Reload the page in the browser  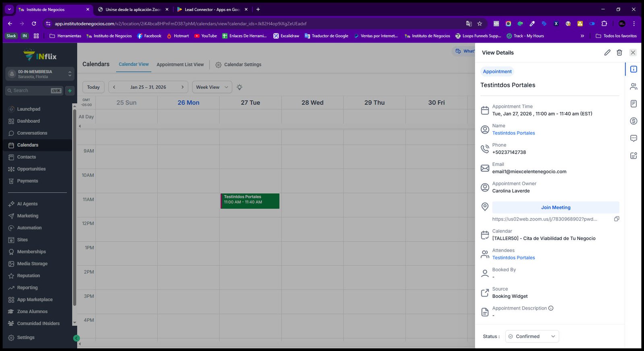point(34,24)
